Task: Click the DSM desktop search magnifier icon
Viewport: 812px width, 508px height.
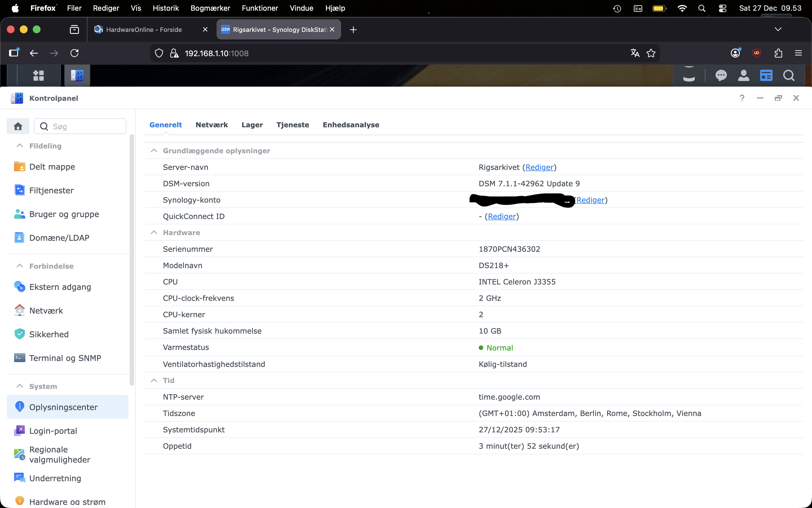Action: [x=789, y=75]
